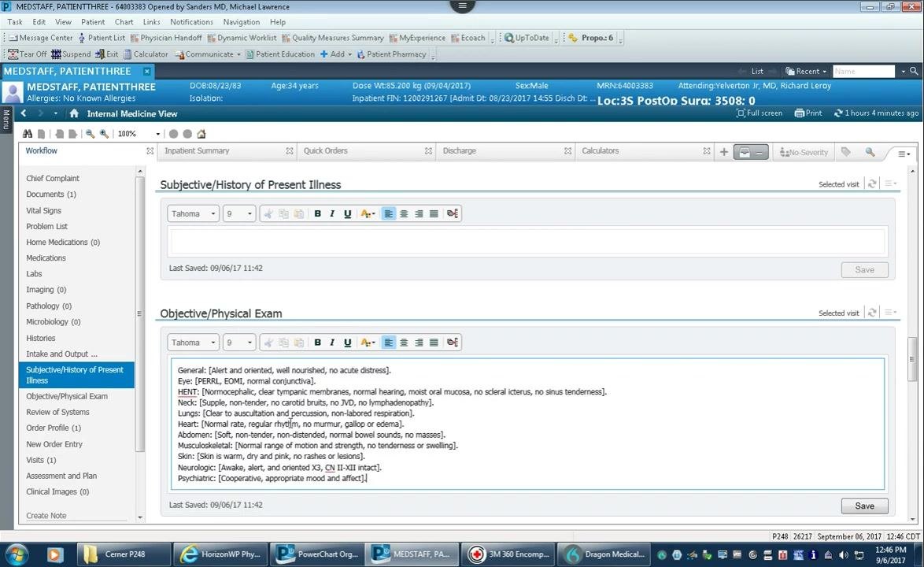
Task: Switch to the Quick Orders tab
Action: click(x=325, y=151)
